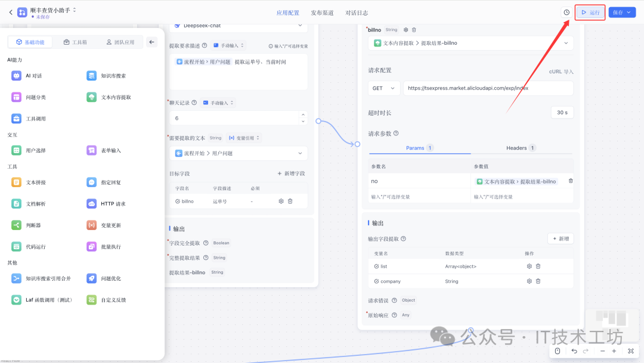Select the HTTP 请求 node icon
Viewport: 644px width, 363px height.
pos(91,203)
